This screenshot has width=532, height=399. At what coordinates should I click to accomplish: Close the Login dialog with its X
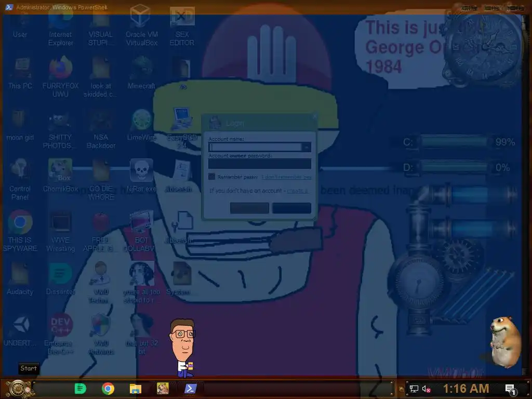coord(314,116)
